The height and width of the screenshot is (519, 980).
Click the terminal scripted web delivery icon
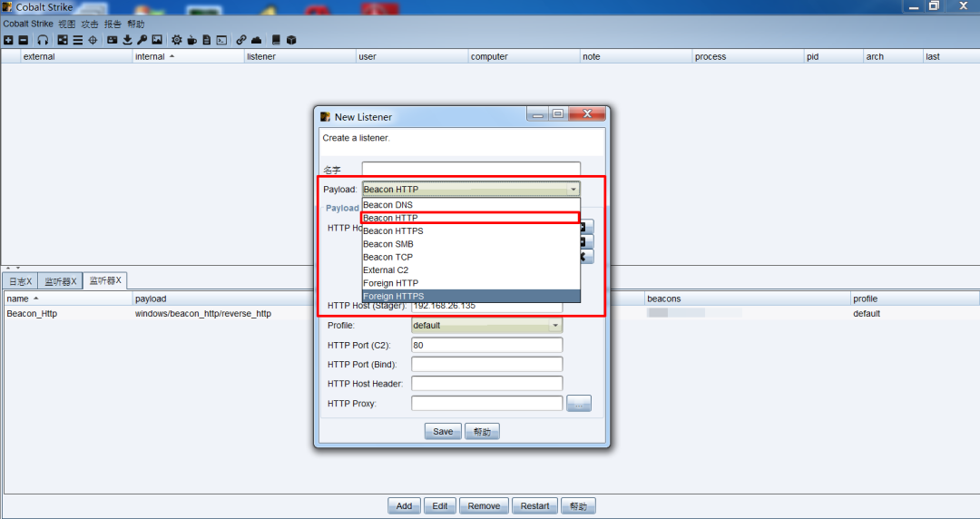(x=222, y=40)
